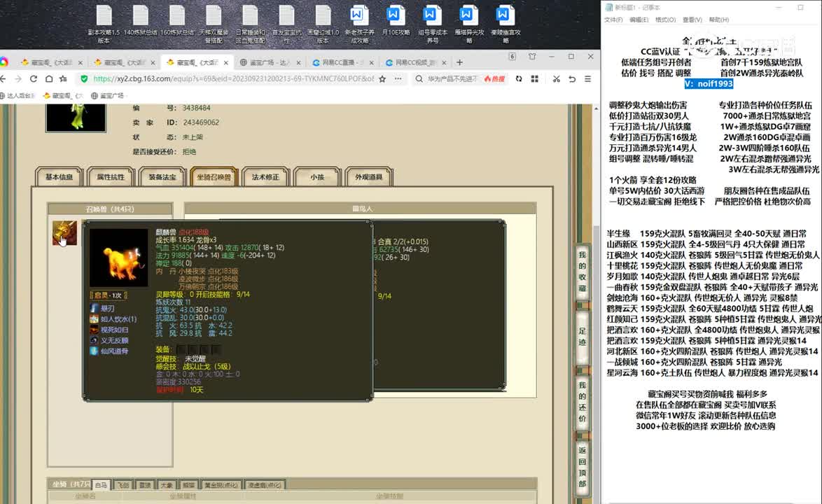
Task: Click the 启灵·1次 label in pet tooltip
Action: tap(109, 295)
